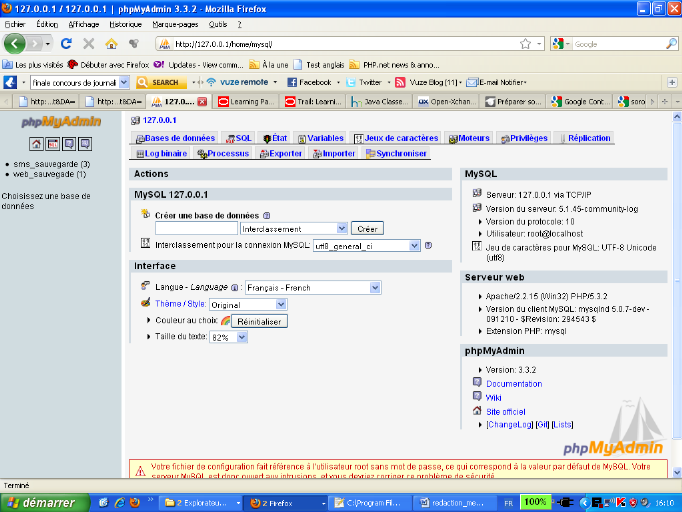
Task: Open the Google search engine selector dropdown
Action: click(561, 44)
